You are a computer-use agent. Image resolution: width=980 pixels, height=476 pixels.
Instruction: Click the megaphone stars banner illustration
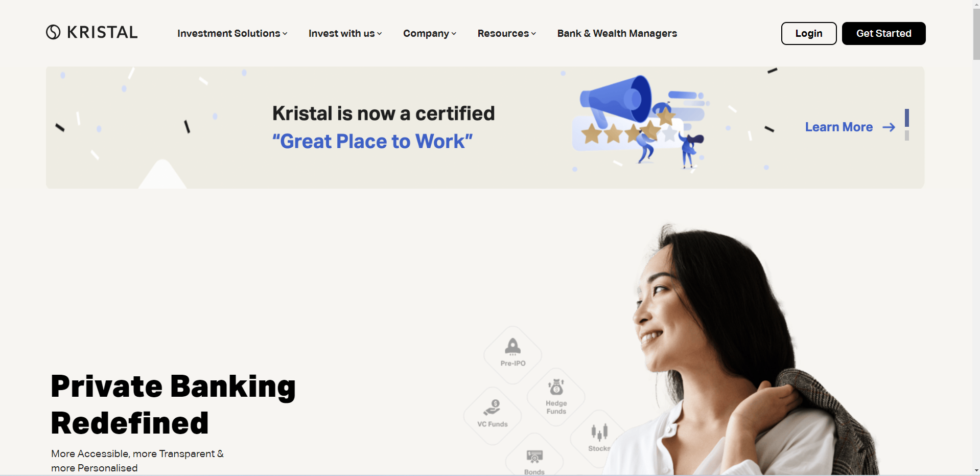point(641,122)
